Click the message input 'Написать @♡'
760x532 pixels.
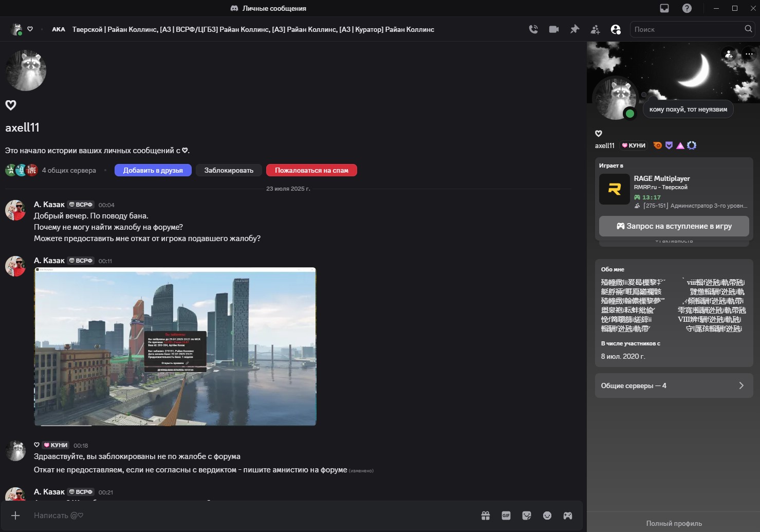[x=252, y=516]
